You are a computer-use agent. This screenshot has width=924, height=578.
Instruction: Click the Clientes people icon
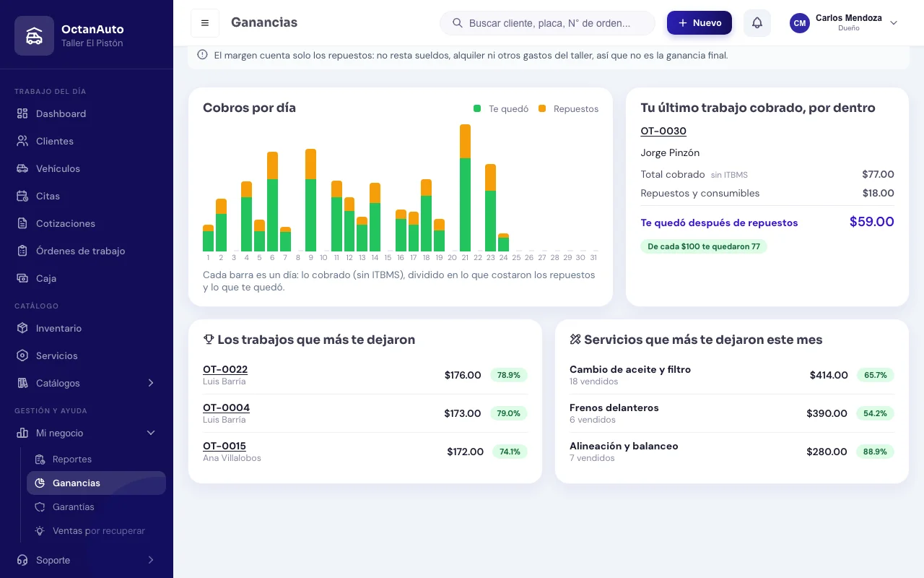coord(22,141)
